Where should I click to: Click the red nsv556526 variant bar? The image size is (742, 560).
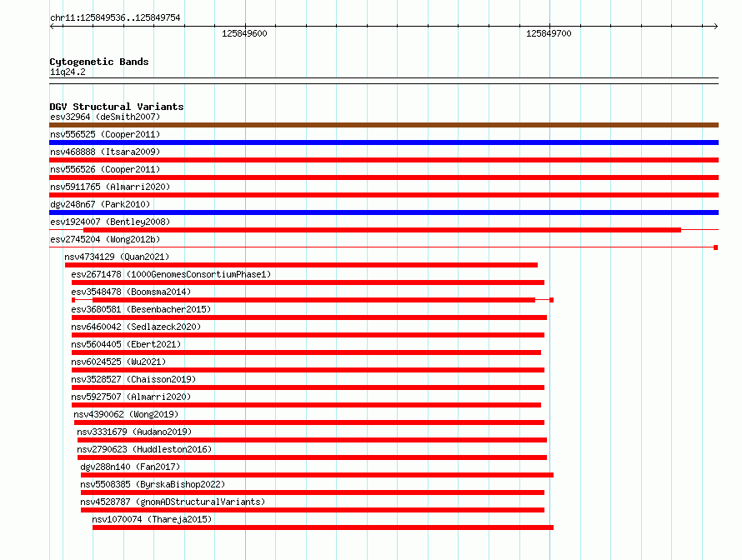tap(384, 177)
